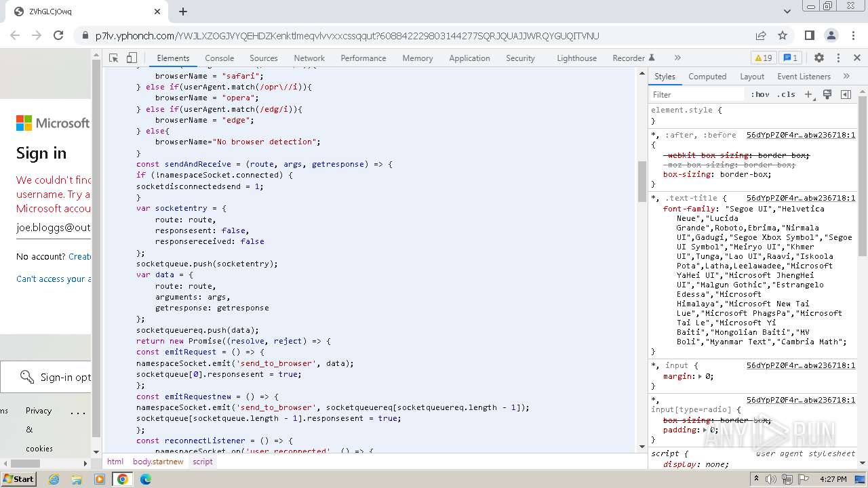Viewport: 868px width, 488px height.
Task: Open the Chrome three-dot menu
Action: click(x=853, y=35)
